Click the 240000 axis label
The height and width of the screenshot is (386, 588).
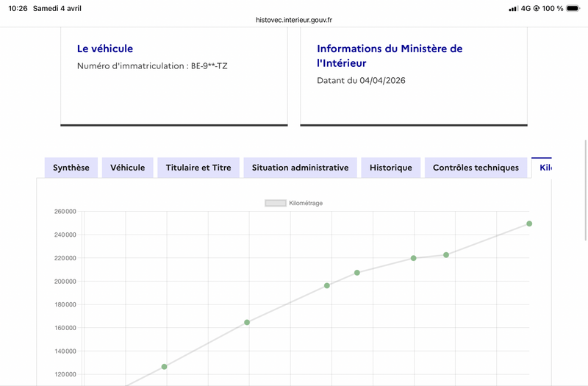pyautogui.click(x=65, y=235)
